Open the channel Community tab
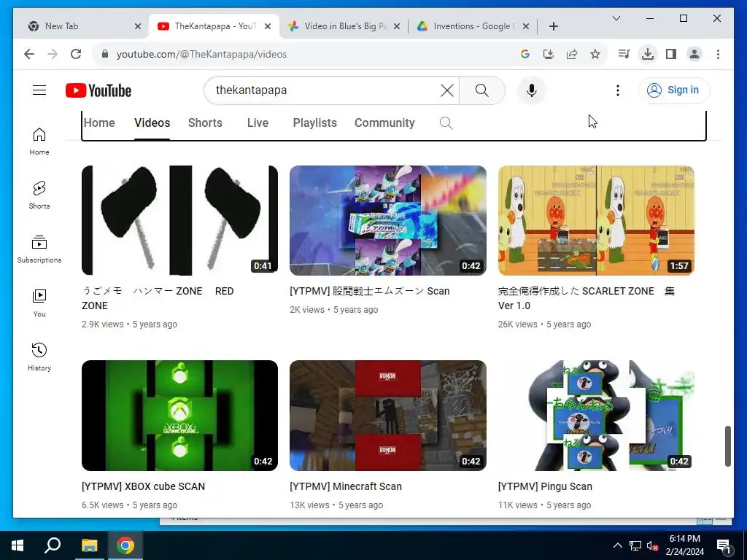 (384, 122)
